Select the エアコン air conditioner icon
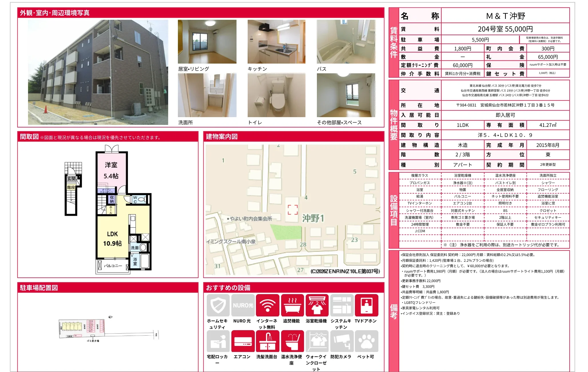 [243, 341]
